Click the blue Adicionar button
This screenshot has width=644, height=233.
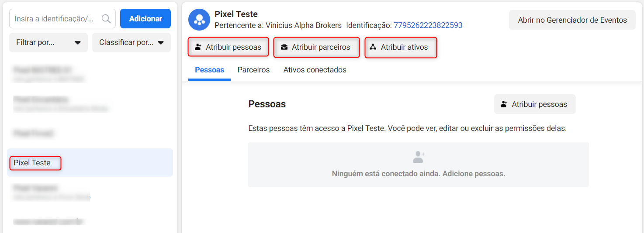(x=145, y=19)
